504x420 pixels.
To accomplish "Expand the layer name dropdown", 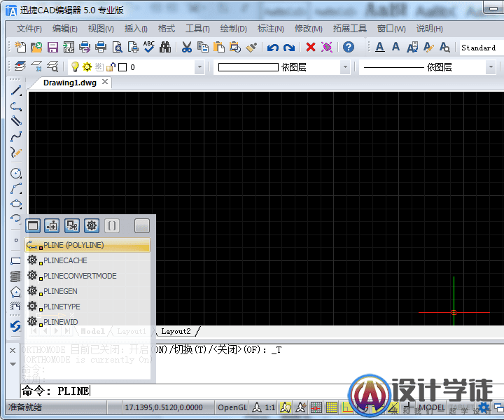I will tap(199, 67).
